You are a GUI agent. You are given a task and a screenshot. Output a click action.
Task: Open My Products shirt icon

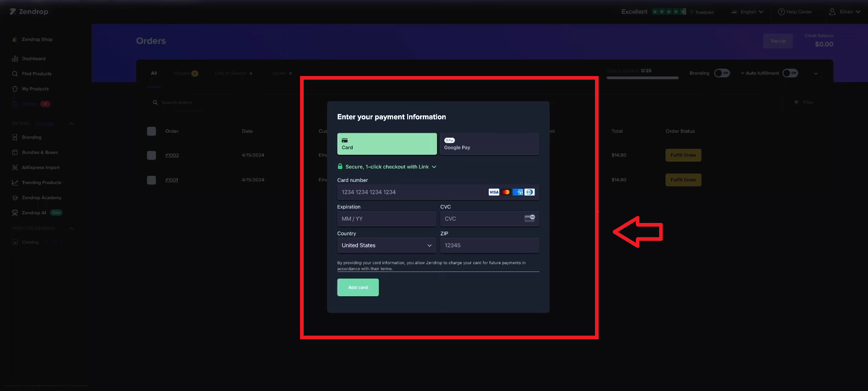point(15,89)
